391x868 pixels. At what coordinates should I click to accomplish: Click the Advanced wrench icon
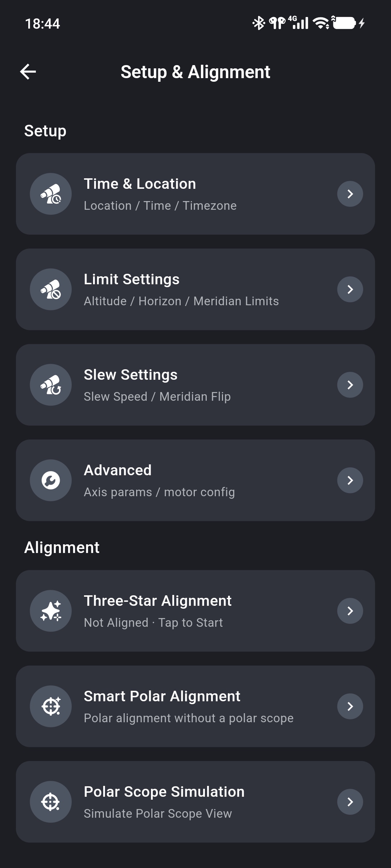point(51,480)
